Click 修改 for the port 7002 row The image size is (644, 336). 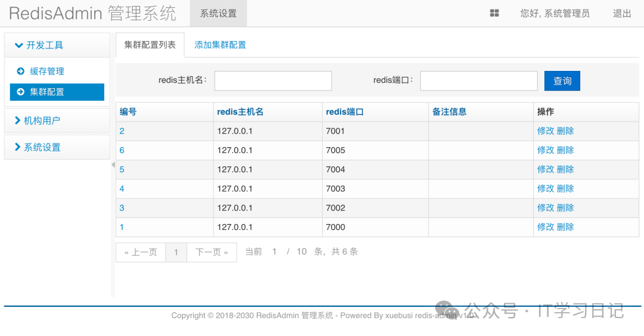[x=546, y=208]
